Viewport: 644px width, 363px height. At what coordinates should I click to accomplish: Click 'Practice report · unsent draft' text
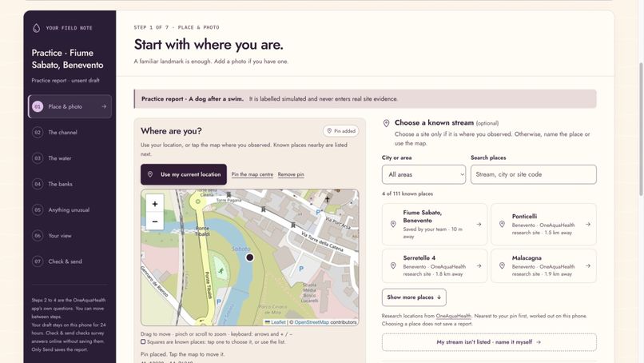[x=66, y=81]
